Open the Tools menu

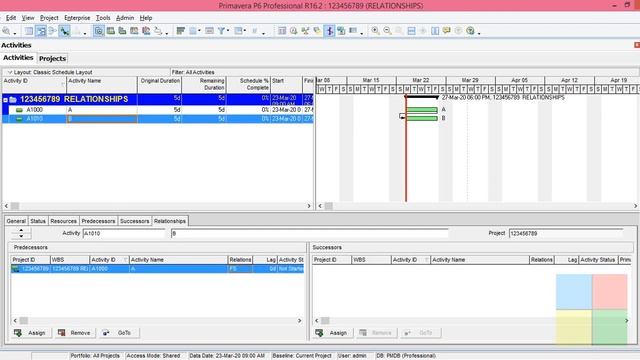pyautogui.click(x=103, y=18)
